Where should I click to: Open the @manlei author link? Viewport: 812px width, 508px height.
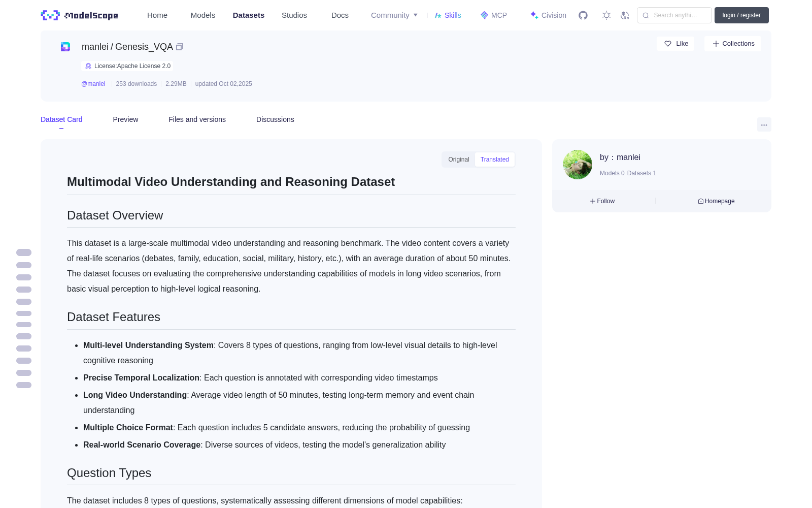(x=93, y=84)
